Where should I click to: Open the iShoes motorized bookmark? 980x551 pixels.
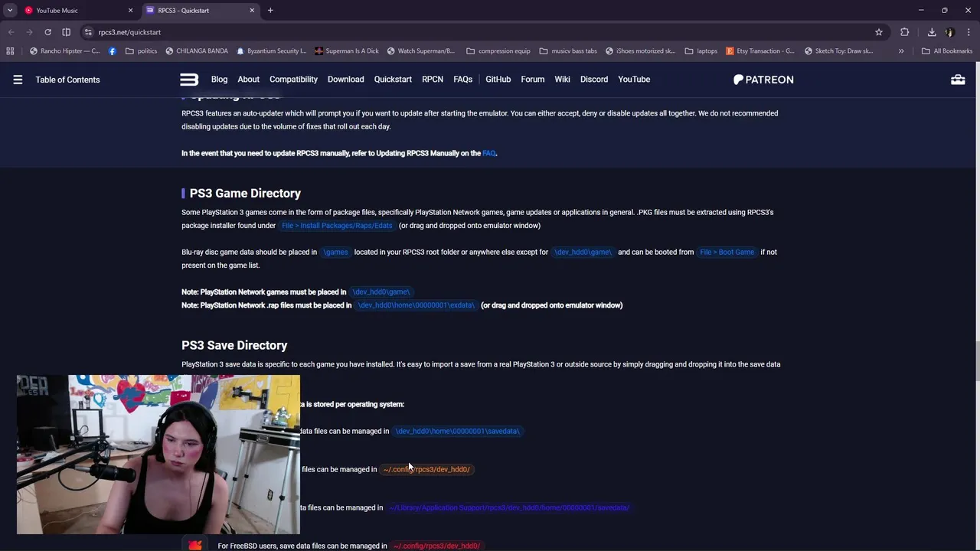(x=640, y=51)
